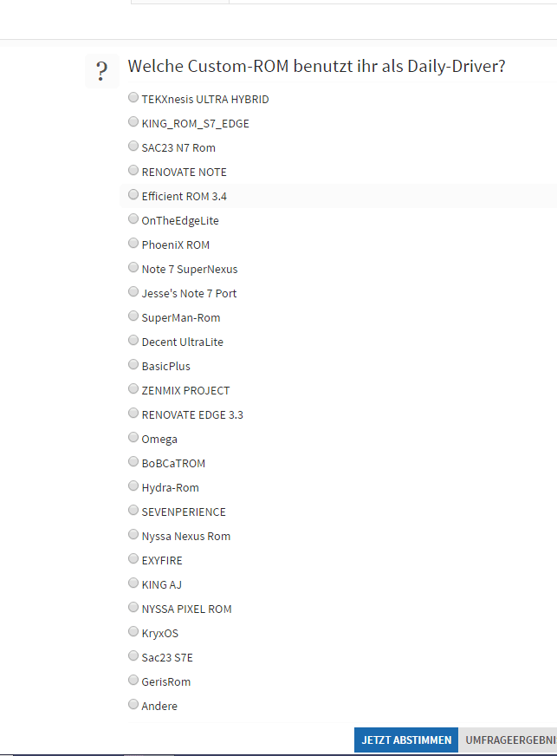Pick NYSSA PIXEL ROM radio button
Image resolution: width=557 pixels, height=756 pixels.
click(x=133, y=607)
